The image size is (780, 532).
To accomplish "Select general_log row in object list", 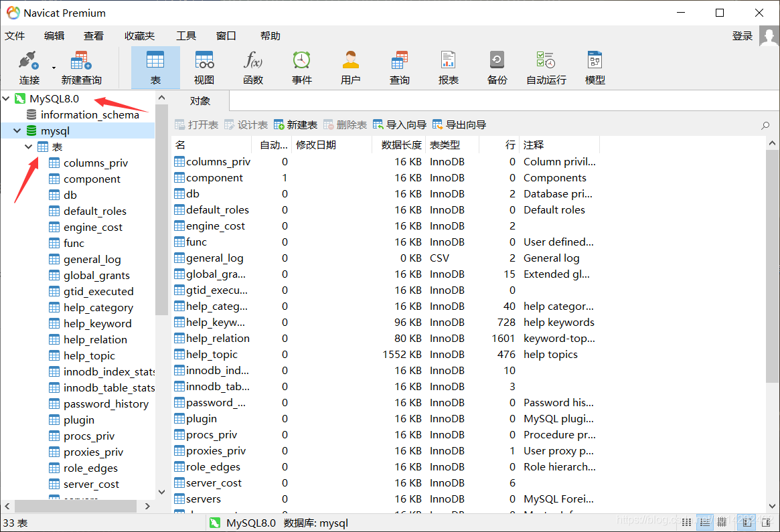I will [x=386, y=258].
